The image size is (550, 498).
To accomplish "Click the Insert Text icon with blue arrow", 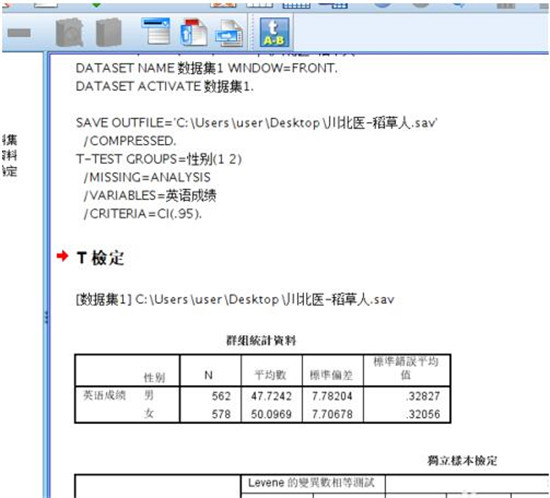I will coord(230,34).
